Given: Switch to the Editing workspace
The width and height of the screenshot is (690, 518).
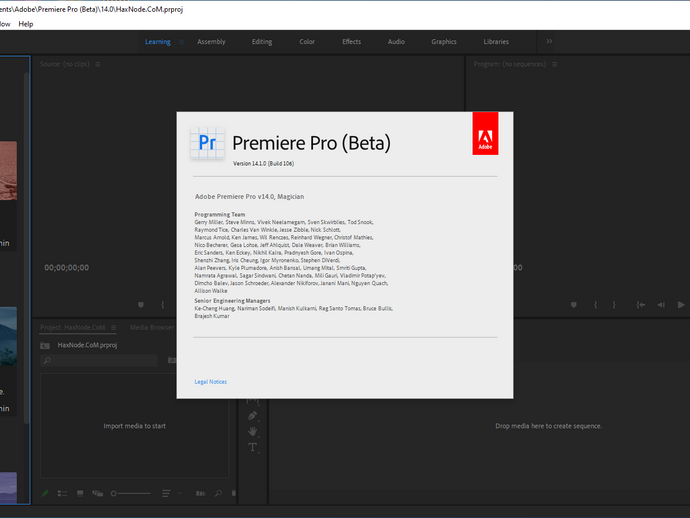Looking at the screenshot, I should tap(262, 42).
